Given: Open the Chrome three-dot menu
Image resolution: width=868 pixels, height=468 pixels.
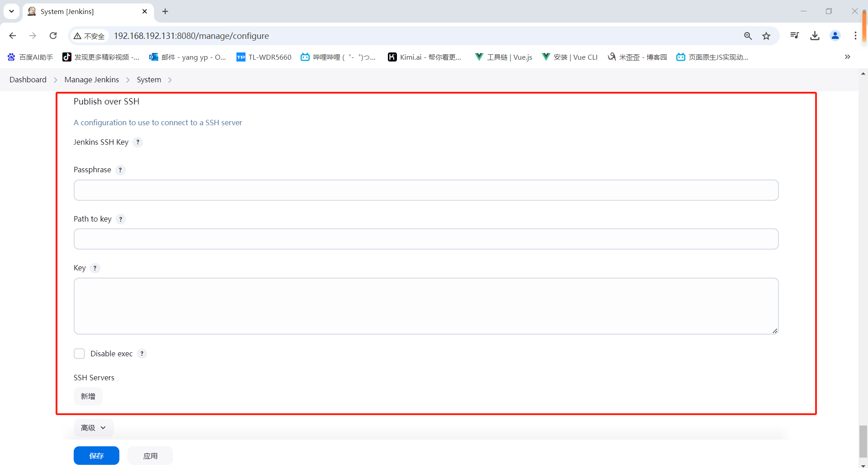Looking at the screenshot, I should (x=855, y=36).
